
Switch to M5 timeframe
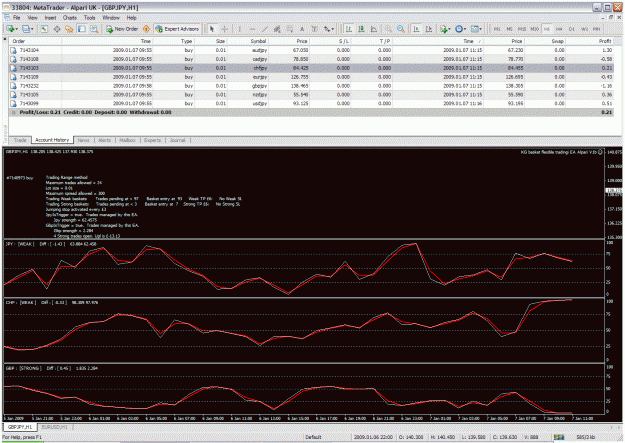coord(509,29)
